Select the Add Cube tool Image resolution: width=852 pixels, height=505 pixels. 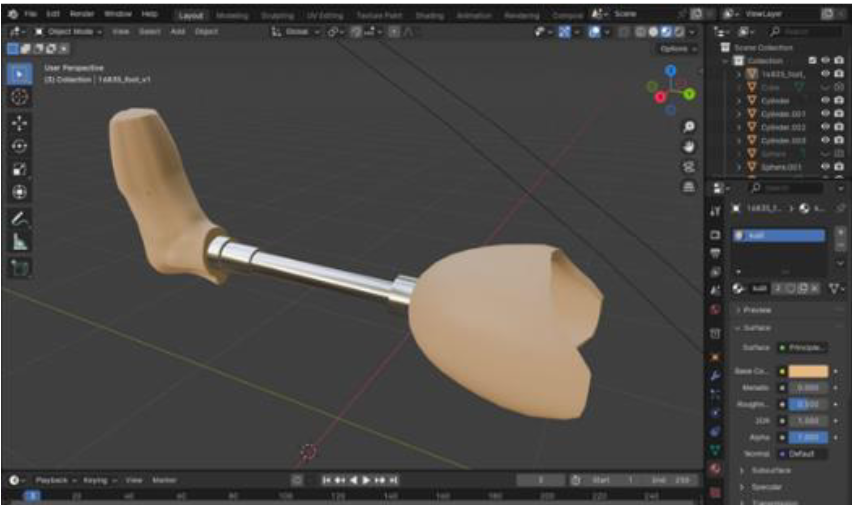pyautogui.click(x=20, y=267)
